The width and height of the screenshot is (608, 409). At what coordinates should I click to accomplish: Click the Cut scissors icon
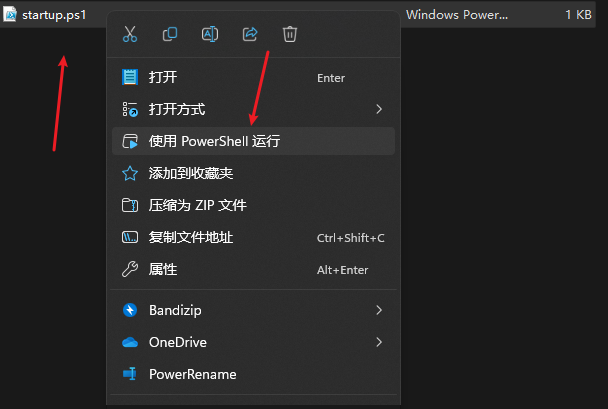click(x=130, y=34)
